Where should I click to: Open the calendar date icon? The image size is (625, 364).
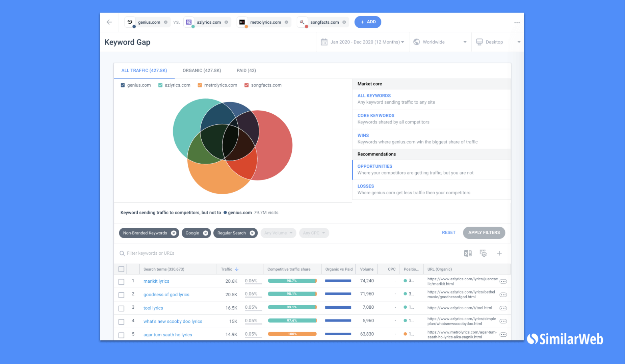coord(324,42)
